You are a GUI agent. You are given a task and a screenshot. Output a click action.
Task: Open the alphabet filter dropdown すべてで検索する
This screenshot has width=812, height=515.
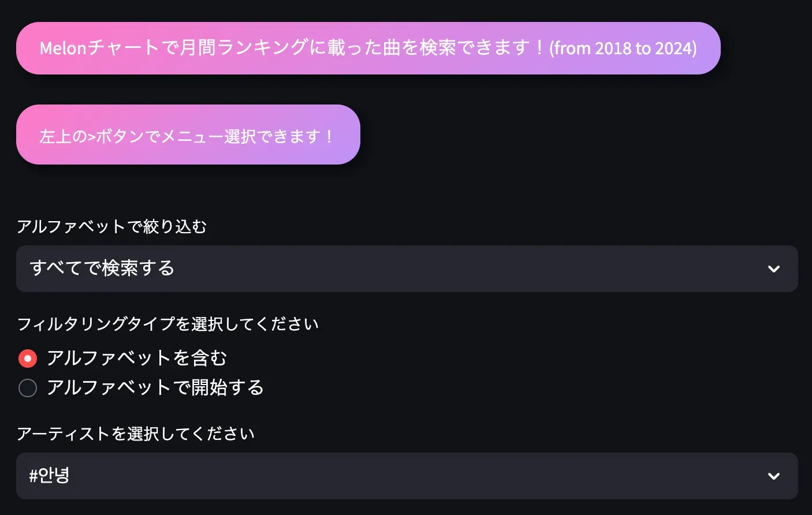(404, 268)
